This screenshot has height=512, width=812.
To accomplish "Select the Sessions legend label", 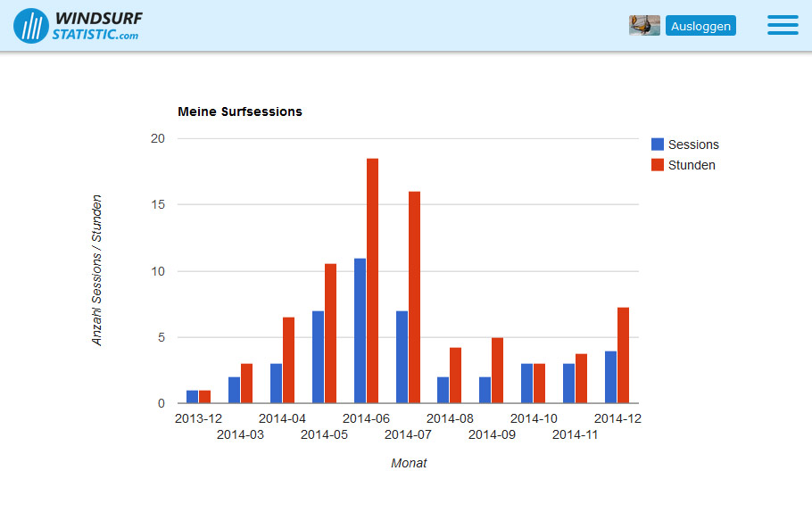I will [x=693, y=145].
